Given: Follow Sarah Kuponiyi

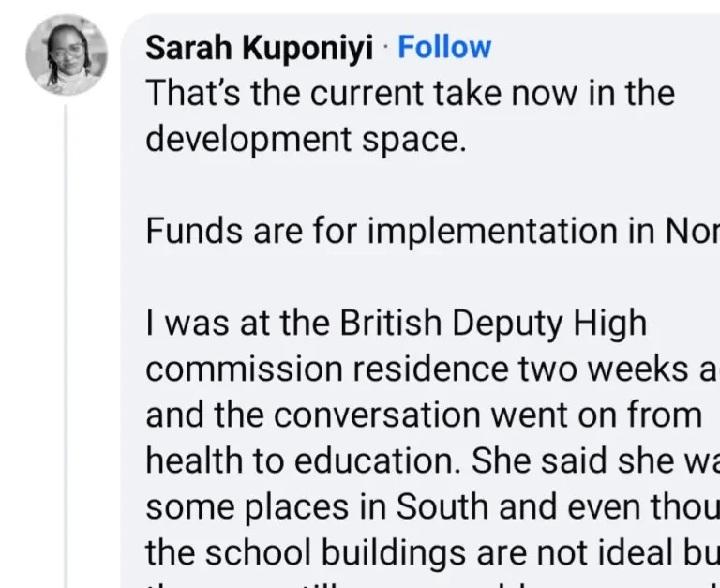Looking at the screenshot, I should (x=444, y=47).
